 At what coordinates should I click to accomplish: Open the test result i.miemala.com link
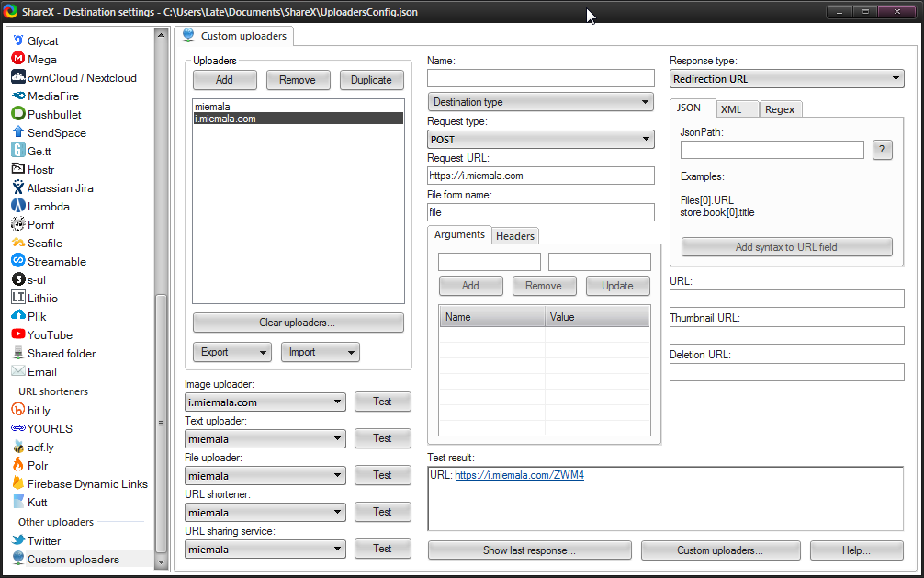[519, 475]
